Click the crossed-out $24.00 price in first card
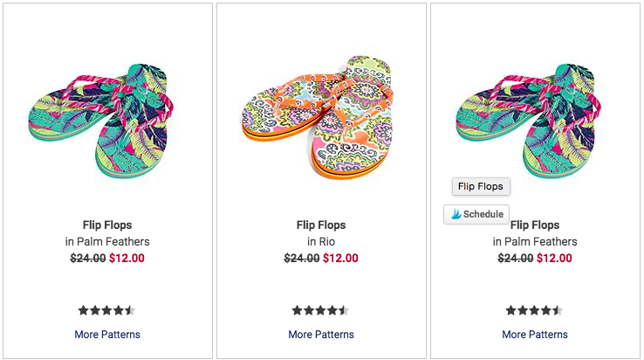 88,258
